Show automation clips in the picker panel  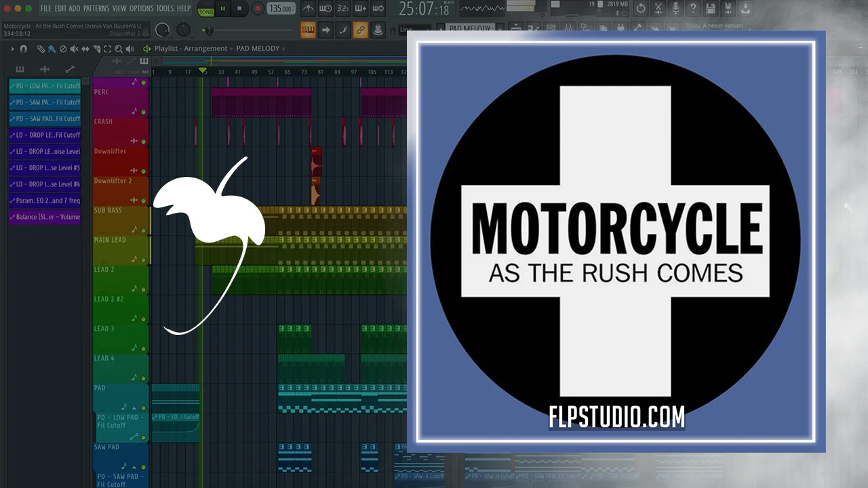[x=69, y=69]
